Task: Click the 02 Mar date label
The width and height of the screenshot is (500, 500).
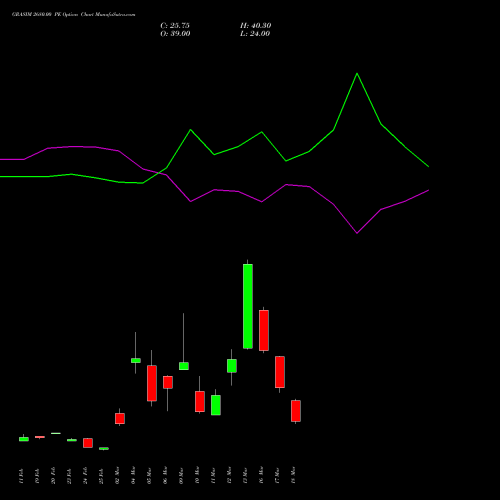Action: pyautogui.click(x=117, y=476)
